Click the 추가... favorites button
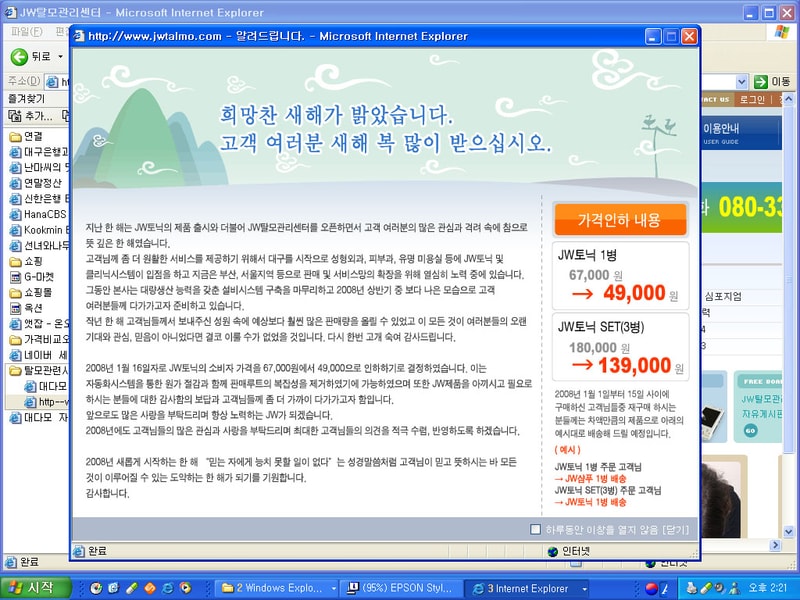This screenshot has width=800, height=600. click(x=31, y=116)
